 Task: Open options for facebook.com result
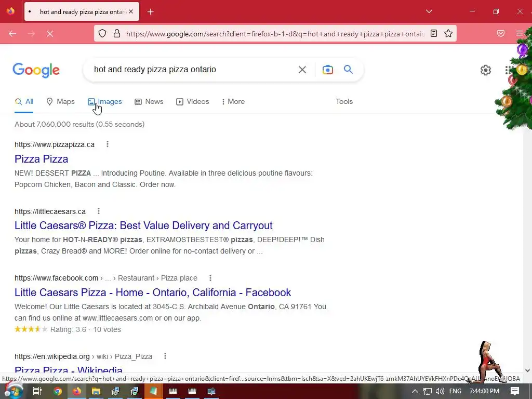coord(210,278)
